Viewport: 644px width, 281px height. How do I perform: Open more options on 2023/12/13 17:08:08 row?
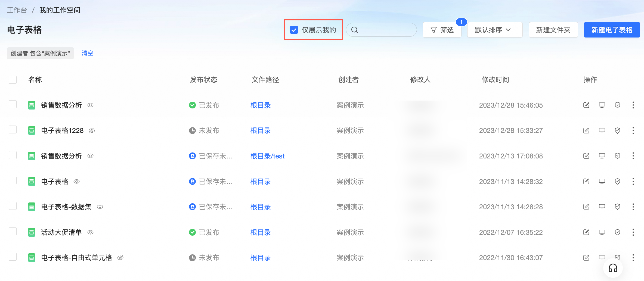(x=633, y=156)
